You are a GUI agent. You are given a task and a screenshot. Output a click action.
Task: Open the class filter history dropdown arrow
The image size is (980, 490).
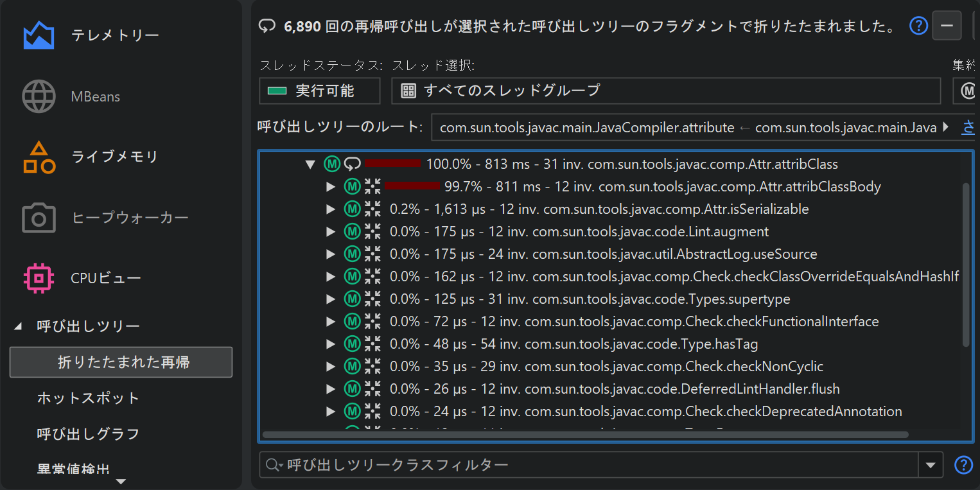pyautogui.click(x=931, y=465)
